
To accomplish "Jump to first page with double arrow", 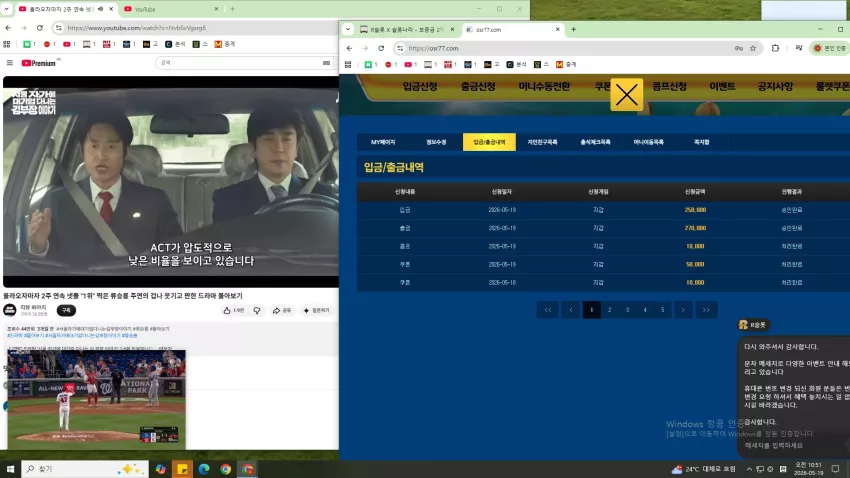I will click(x=548, y=310).
